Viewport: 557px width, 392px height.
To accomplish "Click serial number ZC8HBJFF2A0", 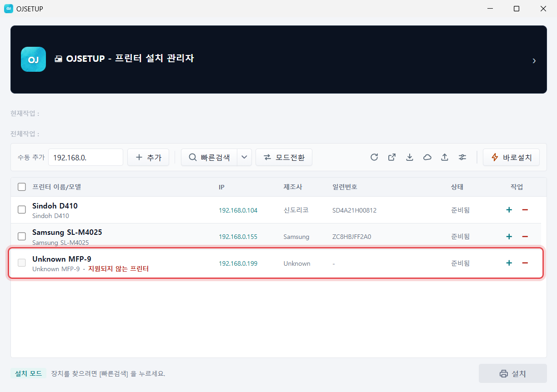I will pos(351,237).
